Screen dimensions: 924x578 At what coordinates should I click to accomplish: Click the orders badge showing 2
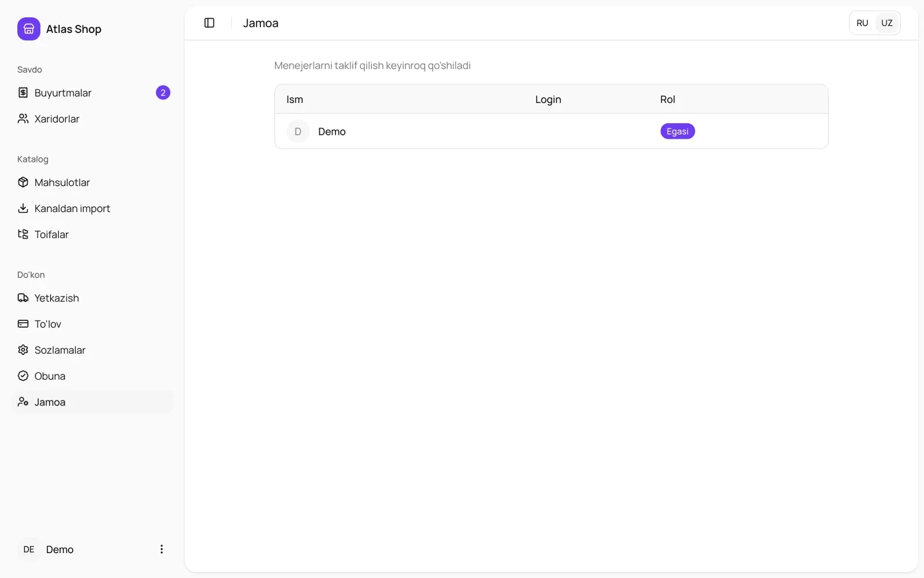[x=163, y=92]
